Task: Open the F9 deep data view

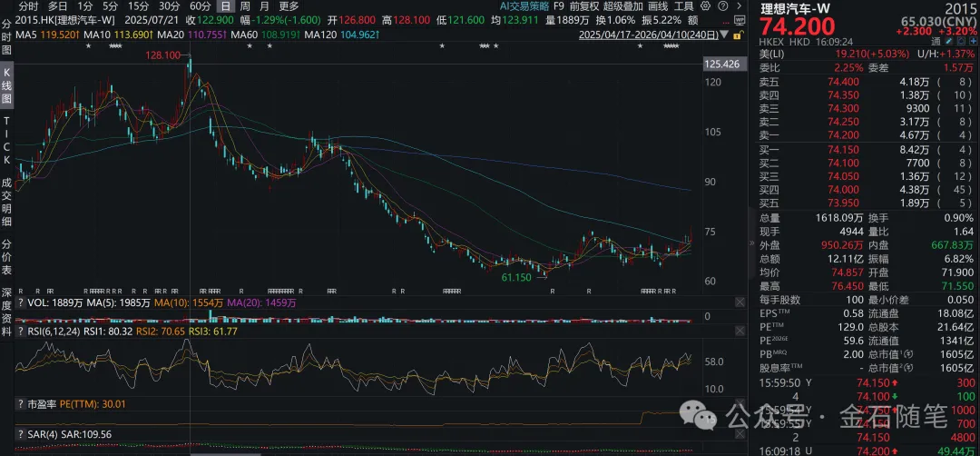Action: click(x=559, y=6)
